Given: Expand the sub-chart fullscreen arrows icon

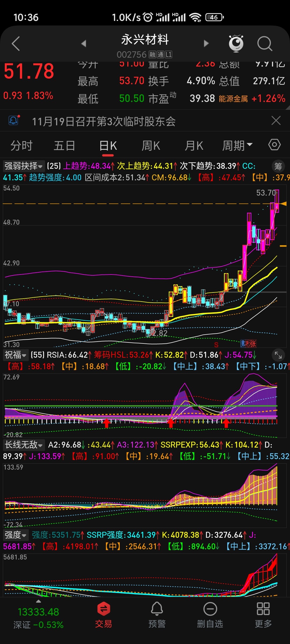Looking at the screenshot, I should click(278, 355).
